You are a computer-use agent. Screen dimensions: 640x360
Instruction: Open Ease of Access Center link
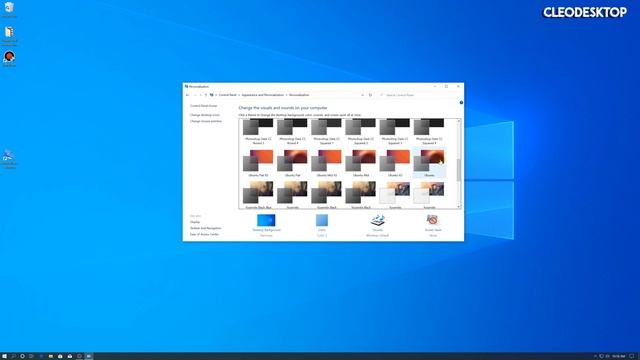pyautogui.click(x=204, y=234)
